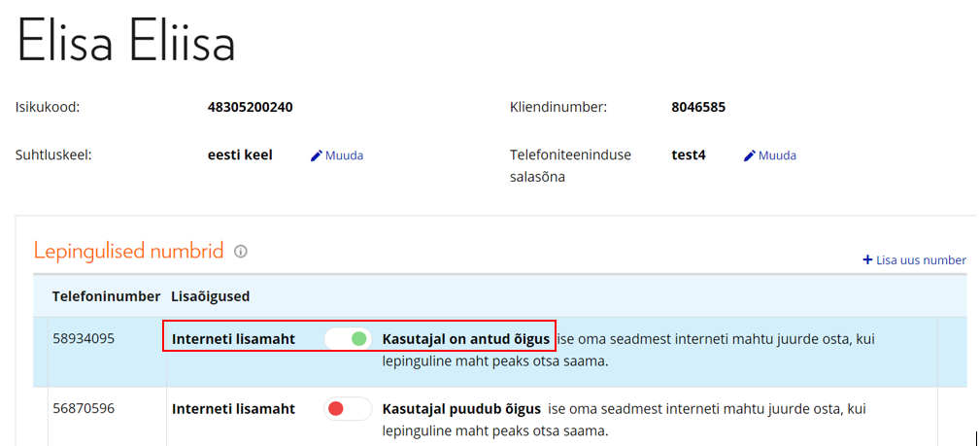Click the info icon after Lepingulised numbrid
This screenshot has width=980, height=446.
(241, 252)
